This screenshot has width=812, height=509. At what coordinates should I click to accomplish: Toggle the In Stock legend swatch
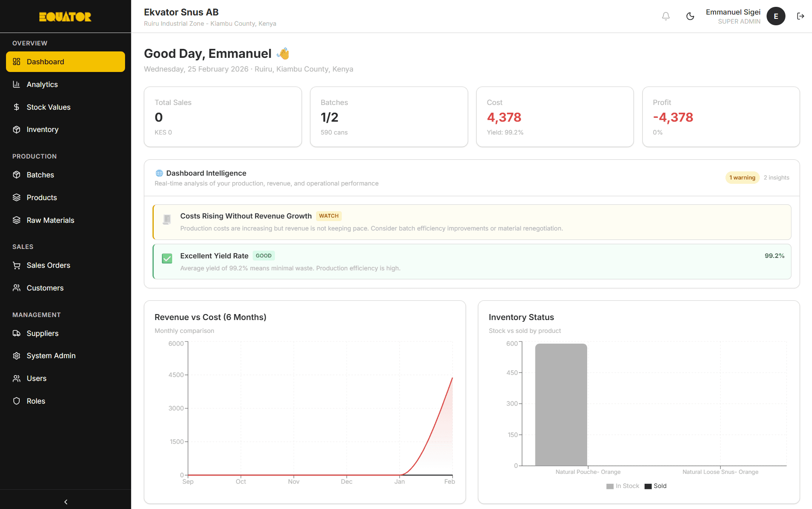tap(610, 486)
